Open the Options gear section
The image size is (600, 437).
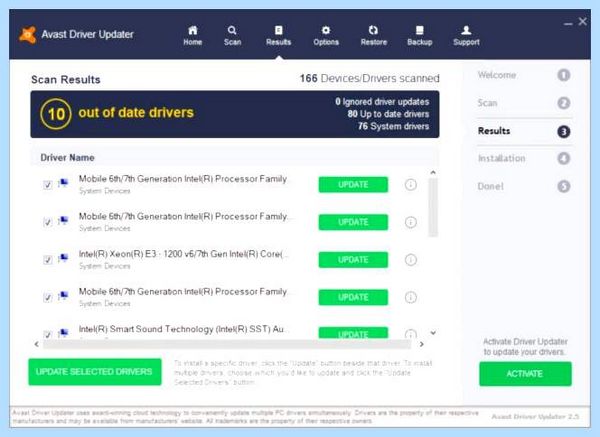[x=326, y=35]
